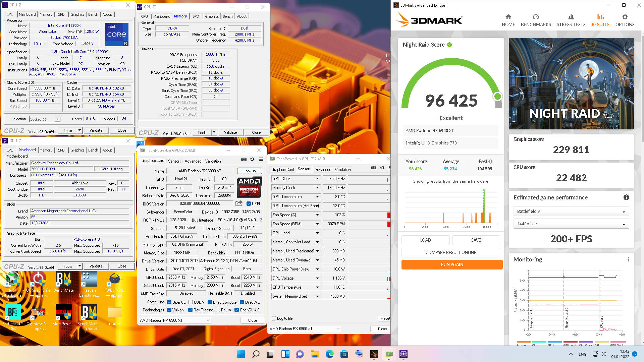The image size is (644, 362).
Task: Click the screenshot camera icon in Graphics Card GPU-Z window
Action: 244,159
